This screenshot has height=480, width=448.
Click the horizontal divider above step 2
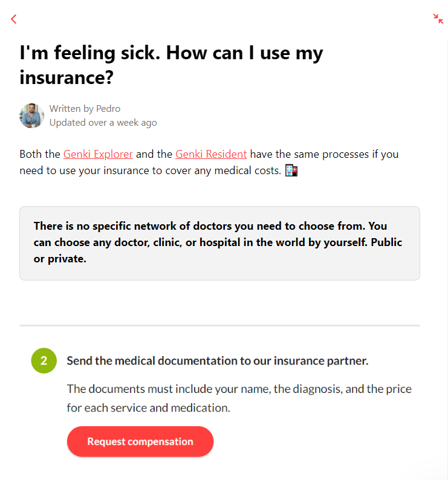(x=219, y=325)
